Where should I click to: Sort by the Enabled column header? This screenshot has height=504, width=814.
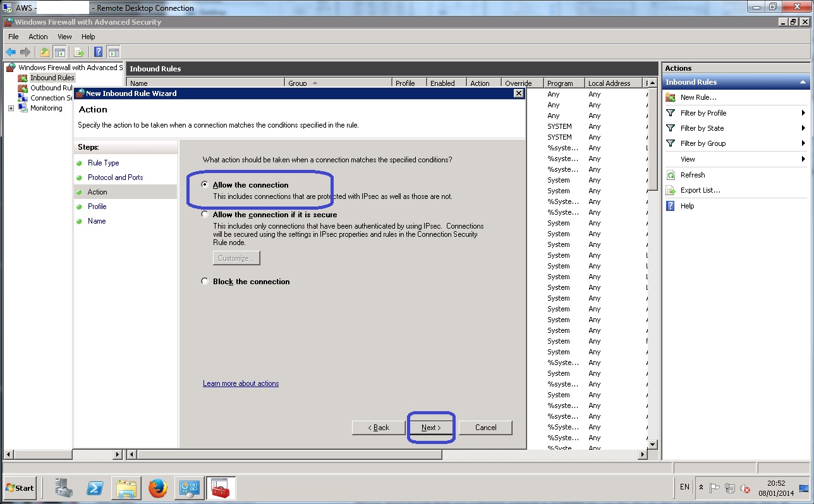tap(446, 83)
